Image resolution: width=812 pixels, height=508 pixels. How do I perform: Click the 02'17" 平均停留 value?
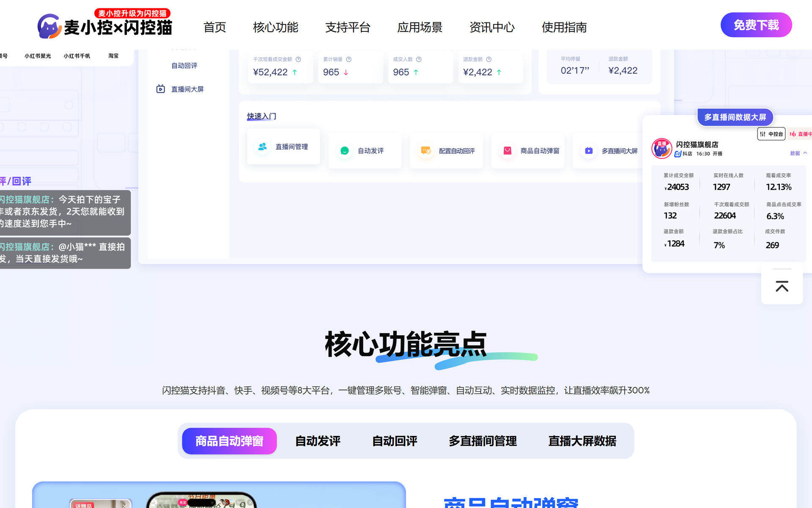[x=575, y=71]
